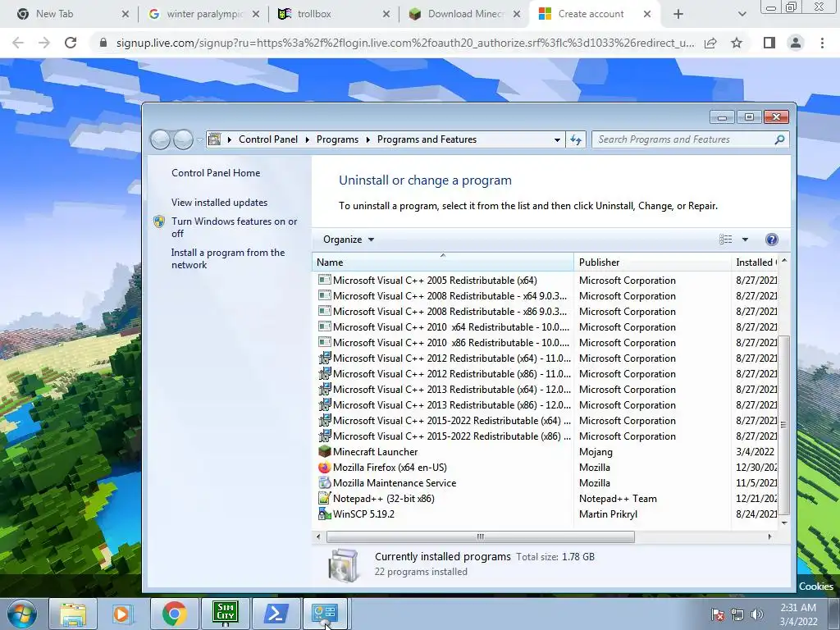Open a new Chrome tab
The image size is (840, 630).
[x=678, y=15]
